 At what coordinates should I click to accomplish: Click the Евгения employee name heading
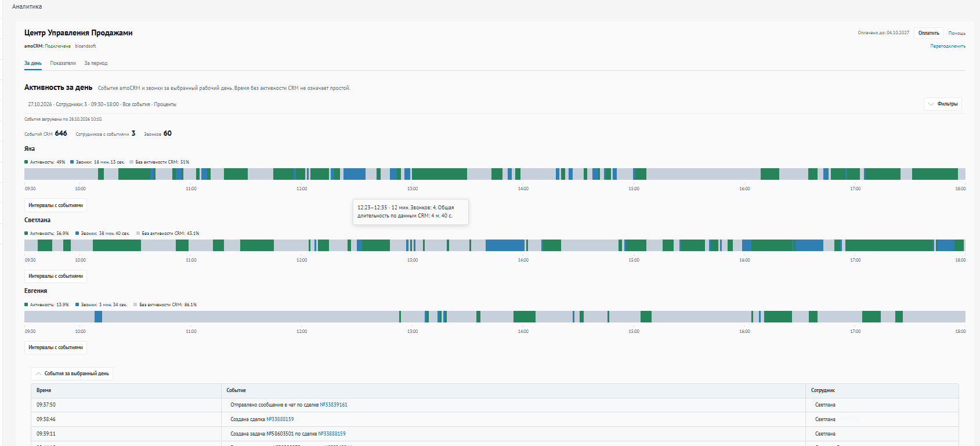click(35, 291)
